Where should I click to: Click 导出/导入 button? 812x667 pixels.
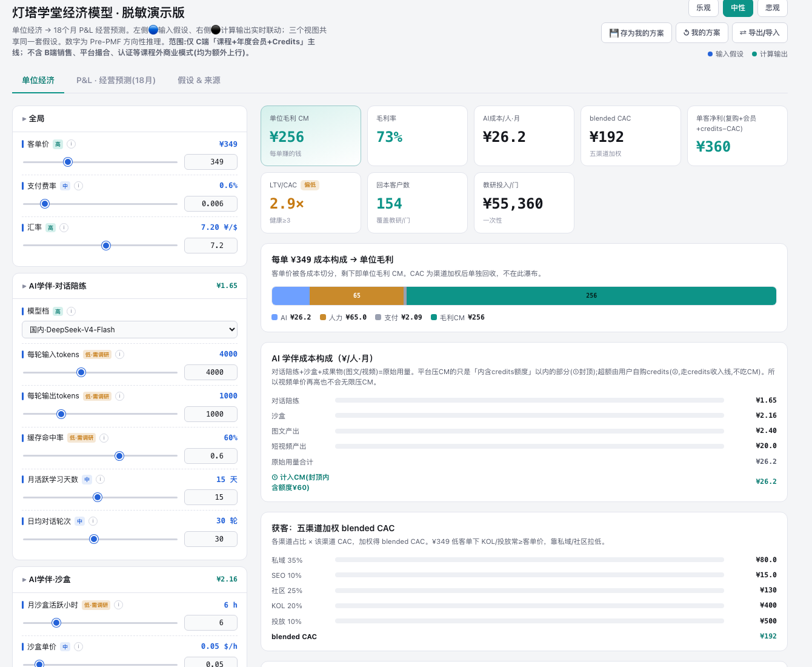coord(760,33)
